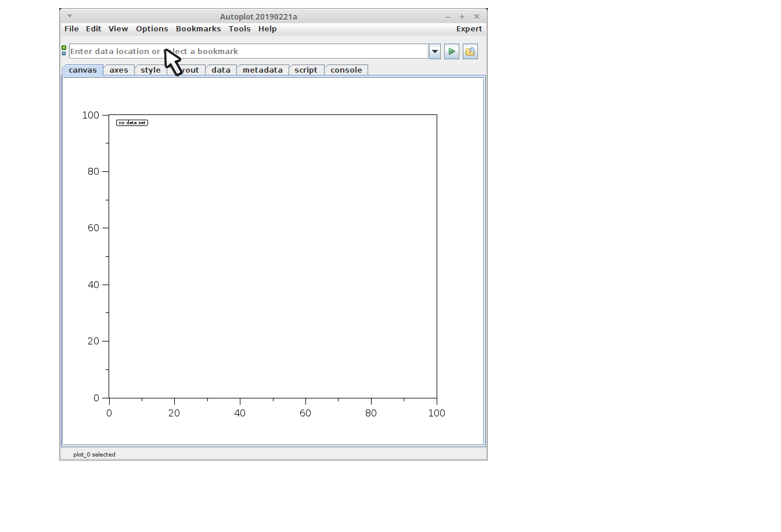Open the window menu arrow in title bar
The width and height of the screenshot is (781, 532).
(70, 16)
